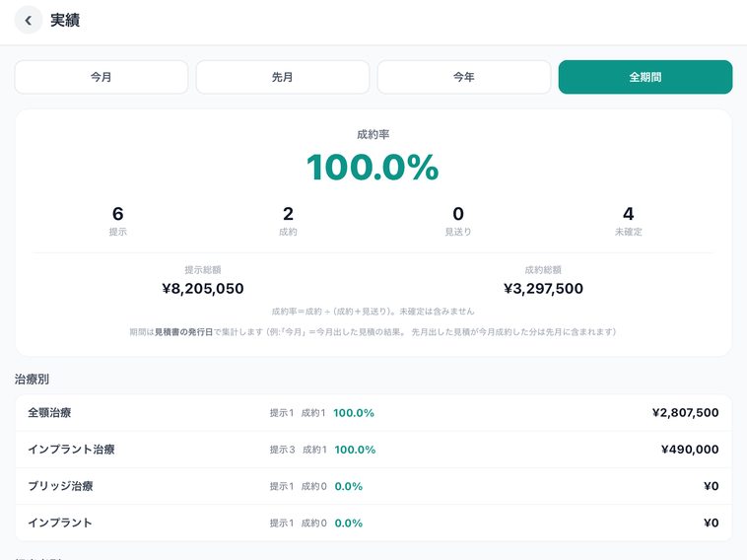Select the 今月 period tab
This screenshot has height=560, width=747.
point(101,77)
